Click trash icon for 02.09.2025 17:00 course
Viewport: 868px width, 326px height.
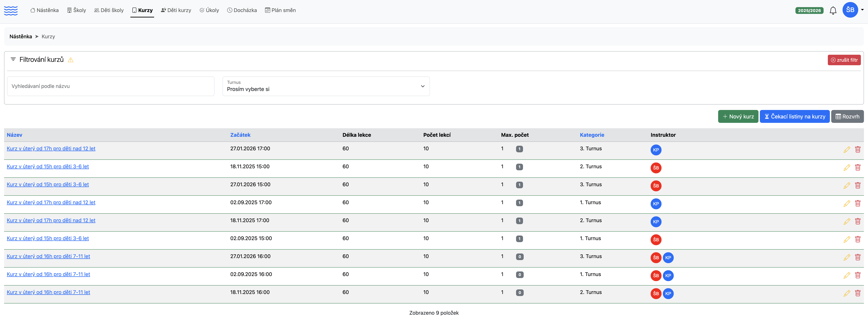point(857,203)
